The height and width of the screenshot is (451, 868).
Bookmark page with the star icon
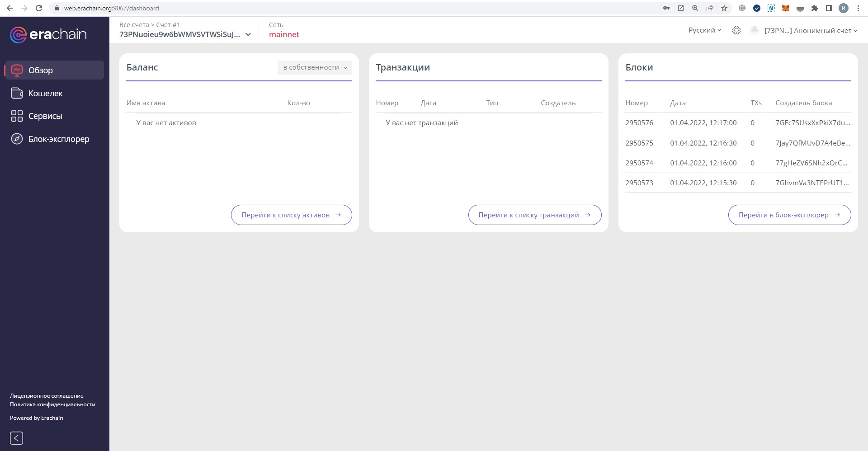pos(724,8)
